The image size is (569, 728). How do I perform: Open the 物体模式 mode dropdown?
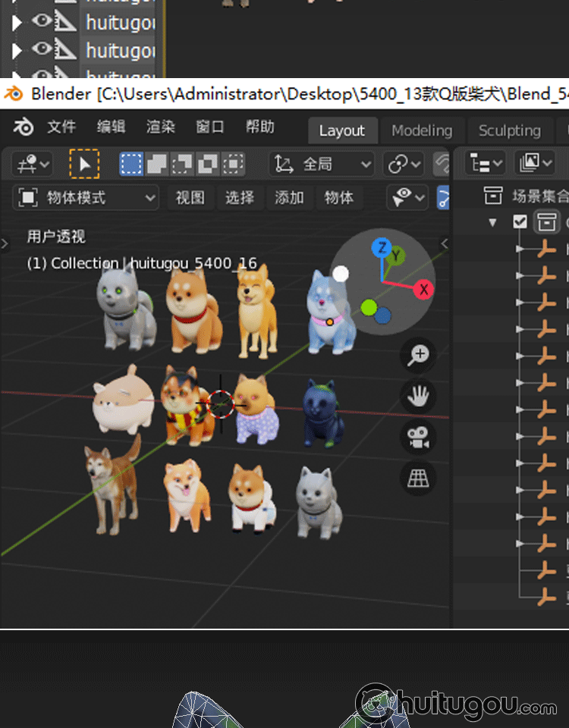point(86,198)
